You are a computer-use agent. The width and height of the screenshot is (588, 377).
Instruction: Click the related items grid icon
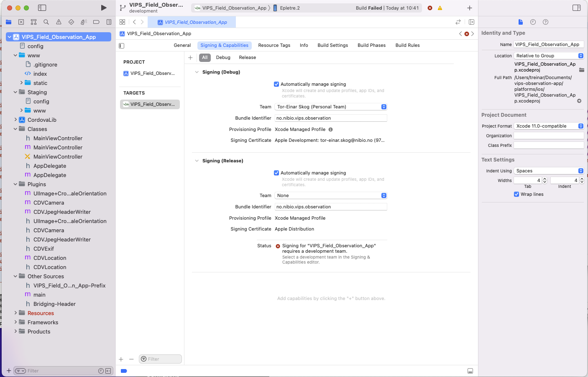click(122, 22)
